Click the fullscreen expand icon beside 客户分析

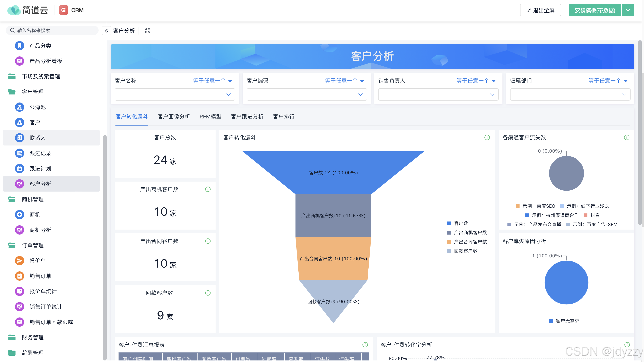click(x=147, y=31)
